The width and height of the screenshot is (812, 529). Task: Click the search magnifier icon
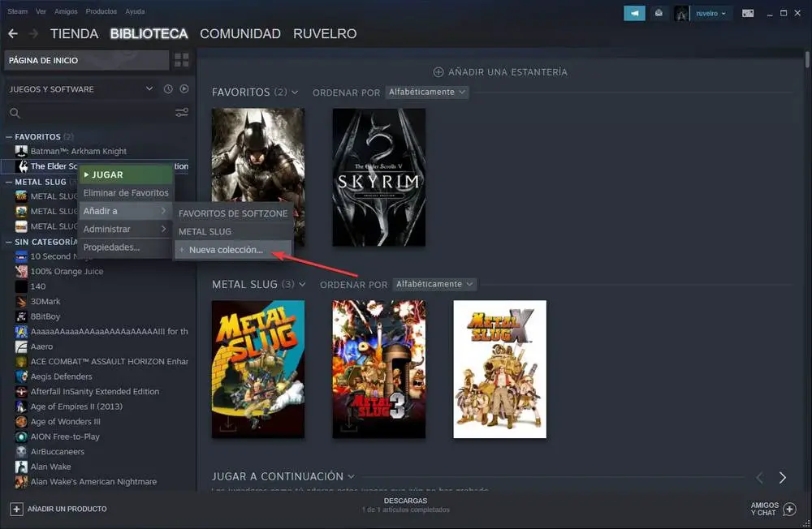(x=15, y=113)
